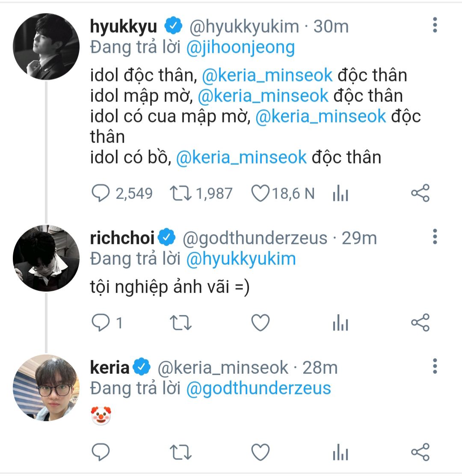
Task: Share richchoi's tweet
Action: click(420, 323)
